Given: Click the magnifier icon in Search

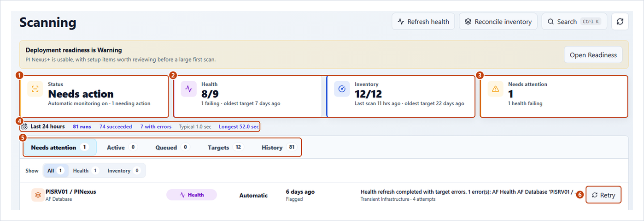Looking at the screenshot, I should point(550,22).
